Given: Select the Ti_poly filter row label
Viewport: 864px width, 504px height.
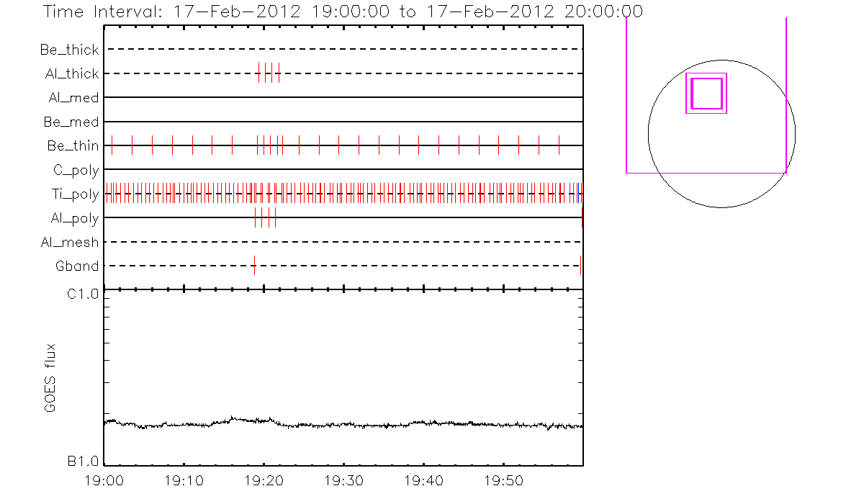Looking at the screenshot, I should point(75,194).
